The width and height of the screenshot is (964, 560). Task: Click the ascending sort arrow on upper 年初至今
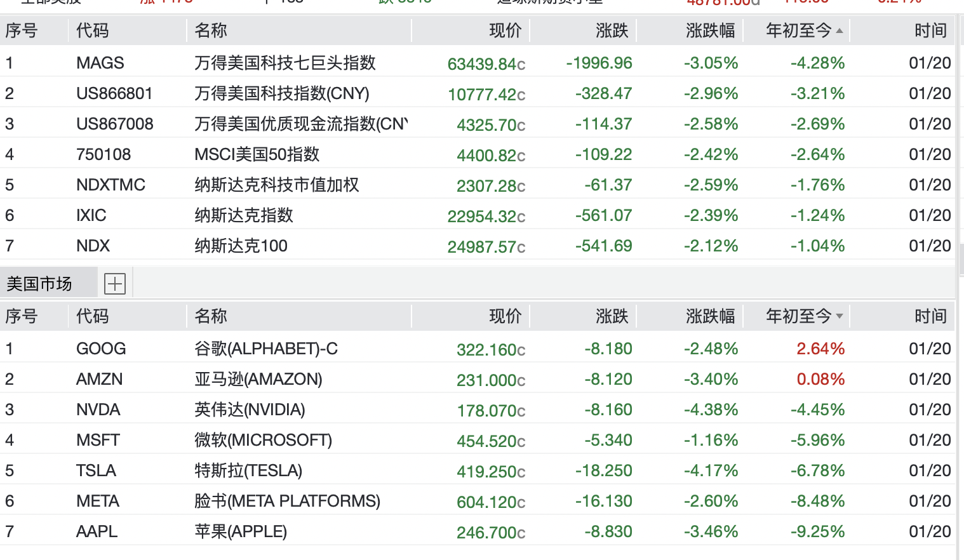pos(840,30)
